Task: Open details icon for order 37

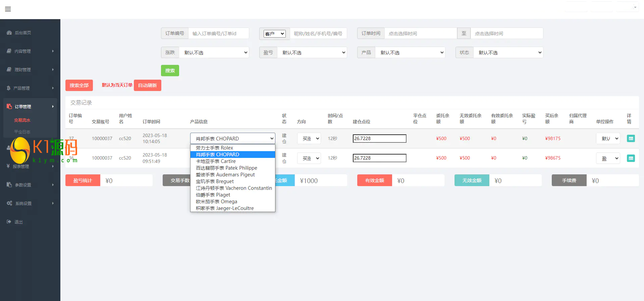Action: click(x=631, y=138)
